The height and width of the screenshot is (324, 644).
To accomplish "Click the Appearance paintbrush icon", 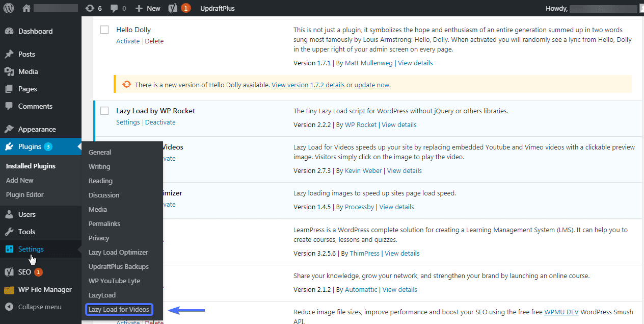I will click(9, 129).
